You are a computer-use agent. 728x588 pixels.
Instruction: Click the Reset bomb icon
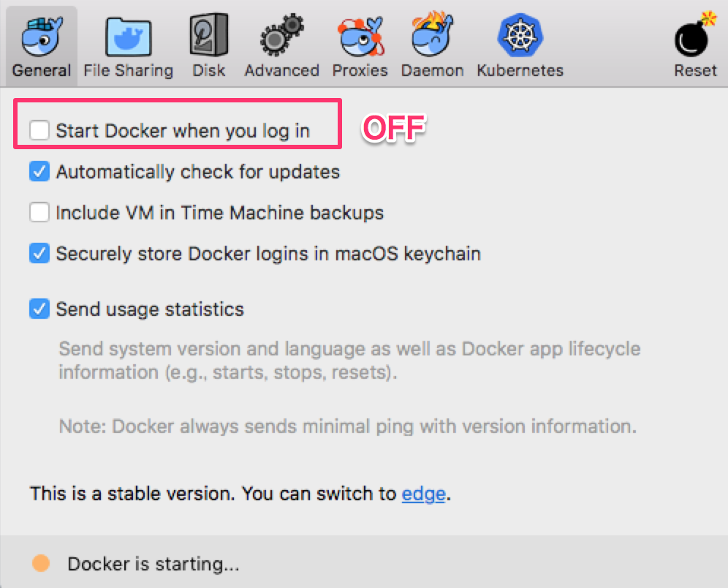(x=695, y=36)
